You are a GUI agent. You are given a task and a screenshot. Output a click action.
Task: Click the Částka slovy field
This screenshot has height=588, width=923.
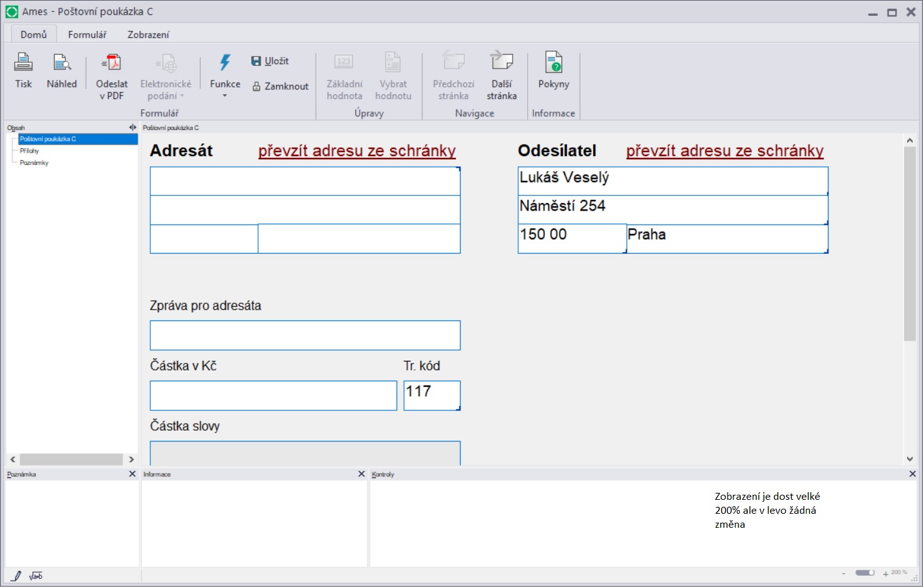coord(305,454)
